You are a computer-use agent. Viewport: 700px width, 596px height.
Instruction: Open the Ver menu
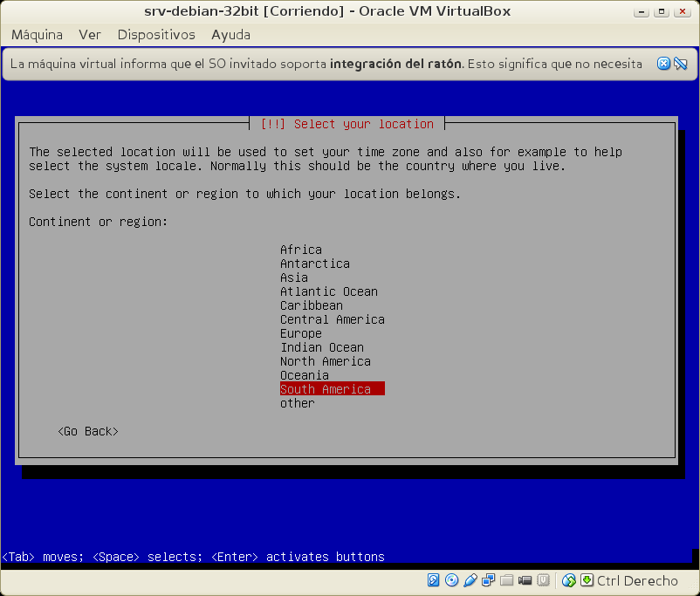point(90,35)
